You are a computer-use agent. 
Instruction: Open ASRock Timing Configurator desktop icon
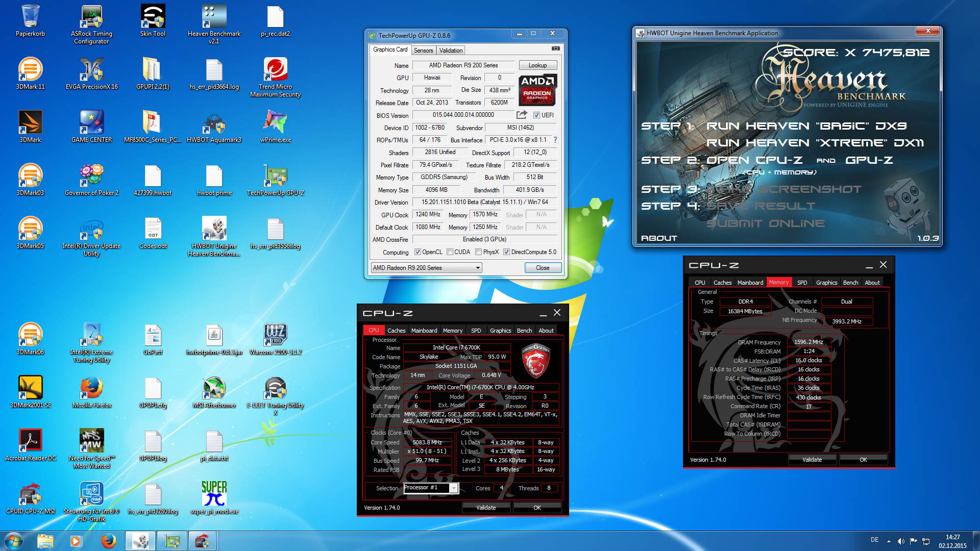(x=91, y=24)
